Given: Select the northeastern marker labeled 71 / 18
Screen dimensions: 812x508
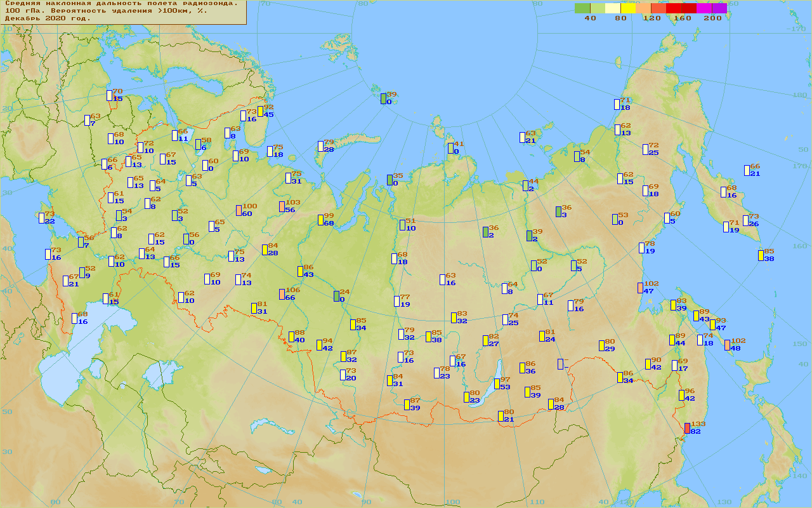Looking at the screenshot, I should pos(617,104).
